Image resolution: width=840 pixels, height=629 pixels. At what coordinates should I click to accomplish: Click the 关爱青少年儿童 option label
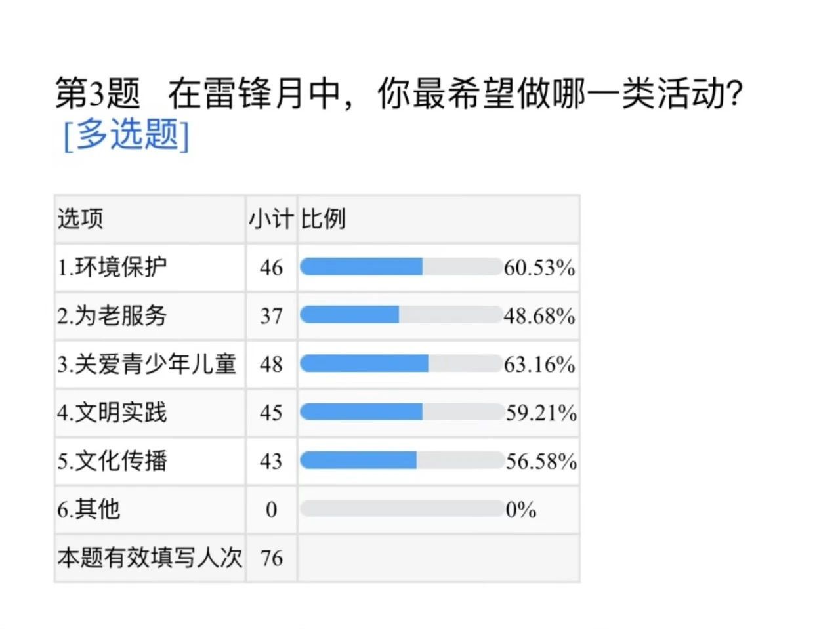(146, 364)
